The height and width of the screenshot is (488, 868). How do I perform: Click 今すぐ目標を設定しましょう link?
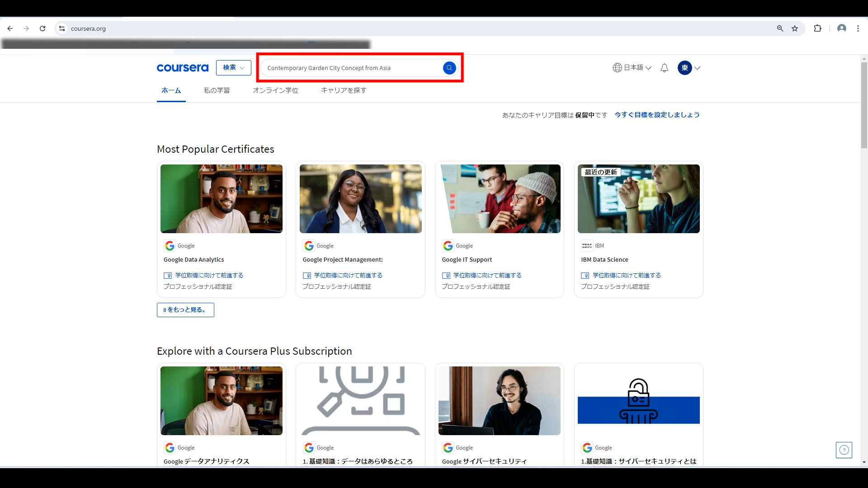(x=657, y=115)
